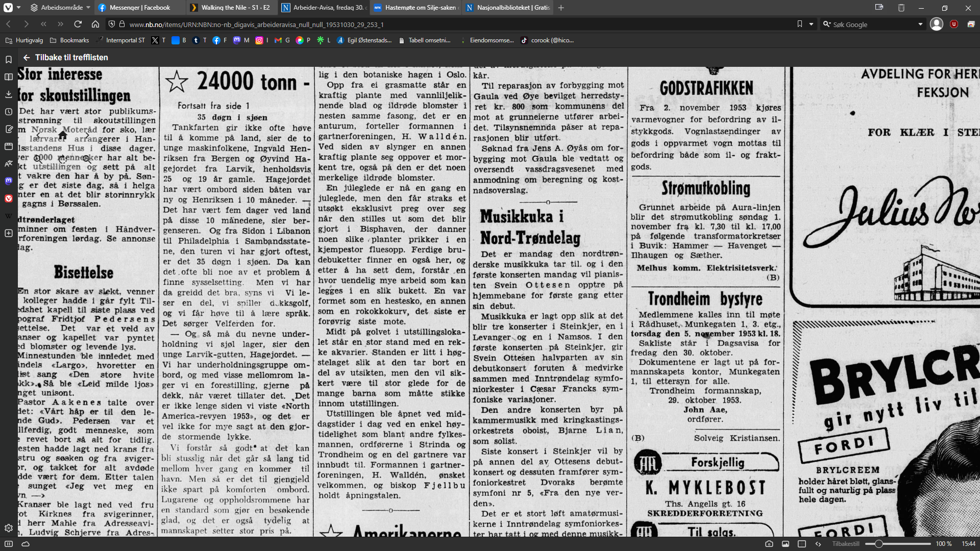Open the Translate side panel
Image resolution: width=980 pixels, height=551 pixels.
click(9, 164)
